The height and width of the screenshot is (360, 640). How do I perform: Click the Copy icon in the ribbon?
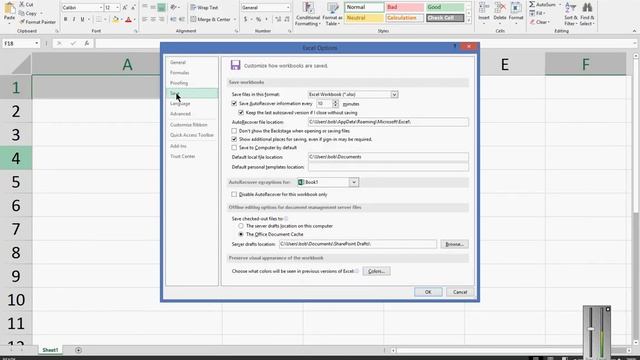(22, 13)
